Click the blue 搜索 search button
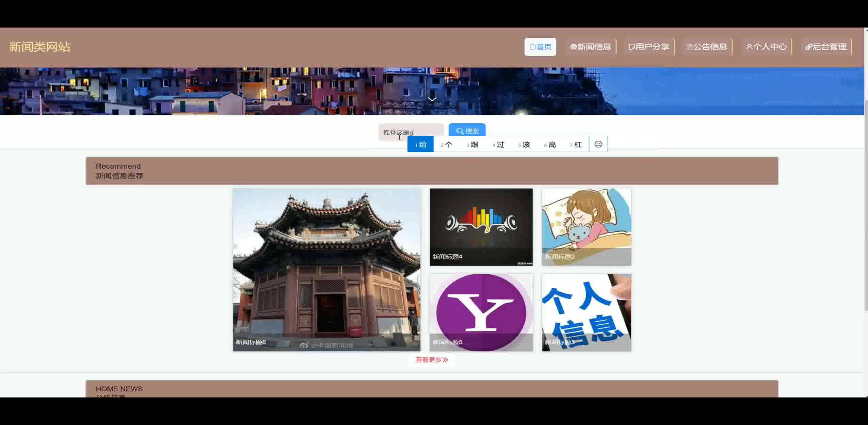 tap(467, 131)
